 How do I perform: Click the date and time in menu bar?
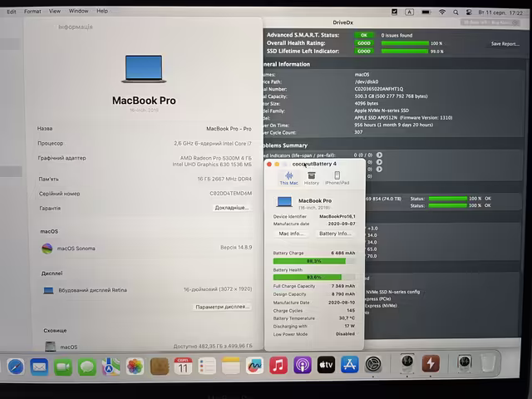coord(500,12)
